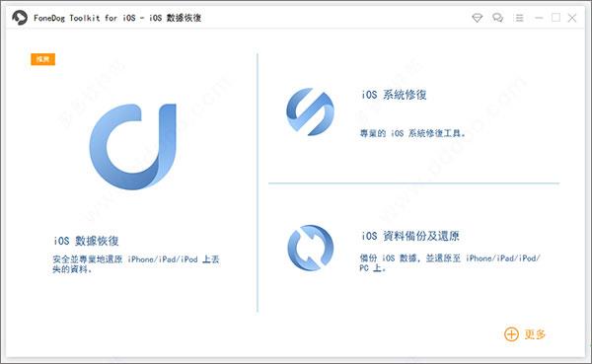592x364 pixels.
Task: Click the diamond purchase icon in title bar
Action: pyautogui.click(x=478, y=18)
